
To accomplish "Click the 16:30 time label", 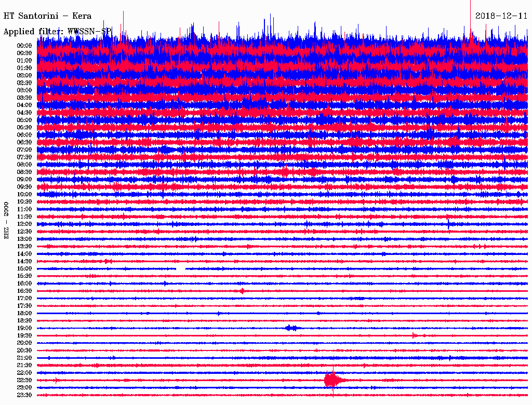I will pos(24,291).
